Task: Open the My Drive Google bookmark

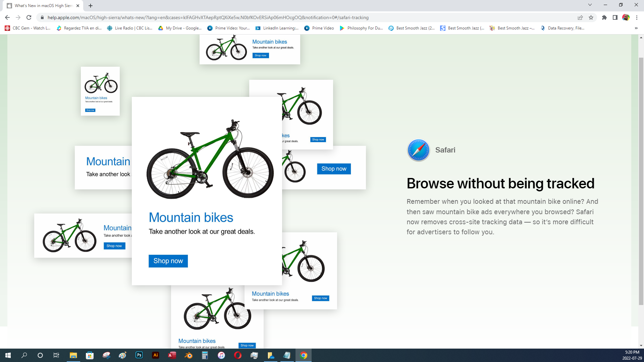Action: click(180, 28)
